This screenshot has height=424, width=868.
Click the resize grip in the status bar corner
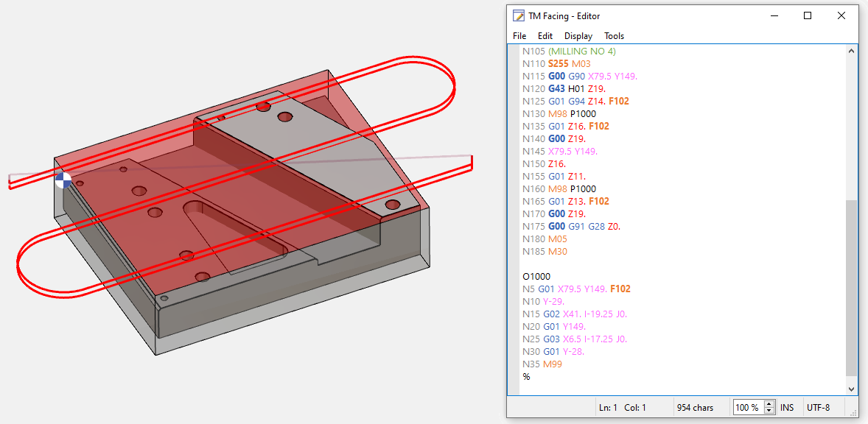(x=853, y=413)
